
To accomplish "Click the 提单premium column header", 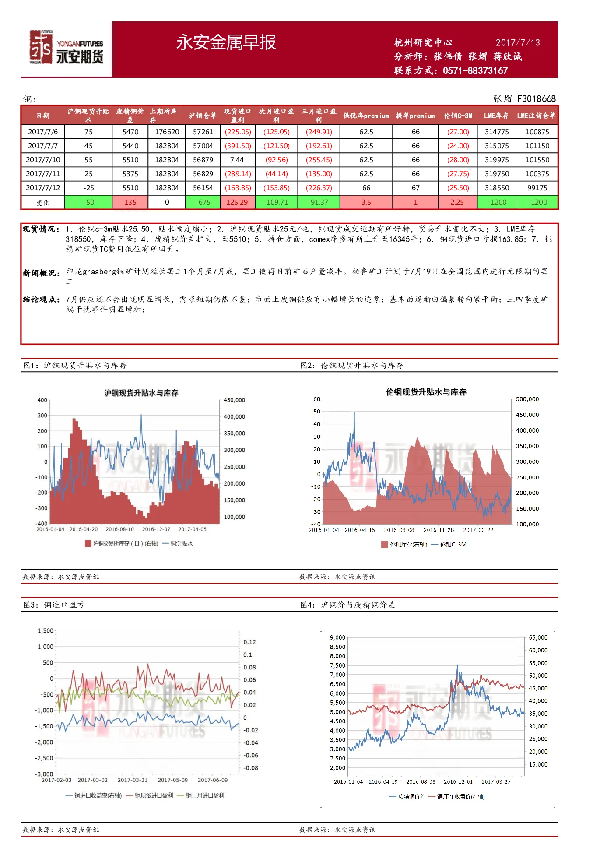I will pos(415,115).
